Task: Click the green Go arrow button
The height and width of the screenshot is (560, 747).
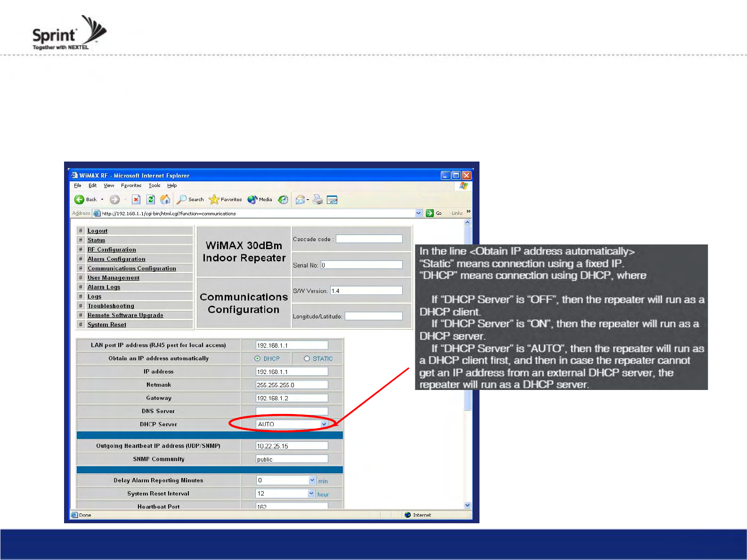Action: pos(430,213)
